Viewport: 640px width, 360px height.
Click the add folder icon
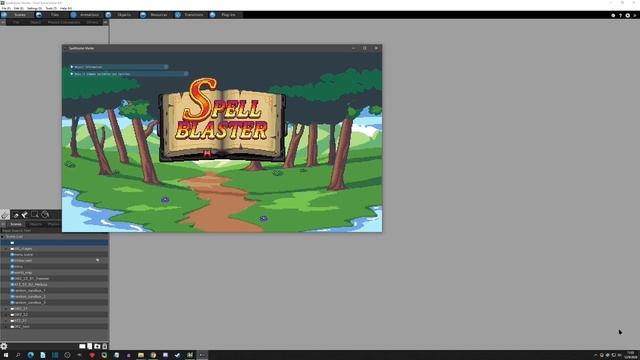97,346
